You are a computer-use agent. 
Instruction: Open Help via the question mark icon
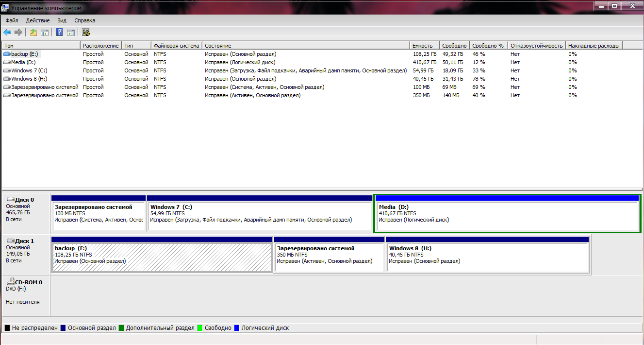pos(60,33)
